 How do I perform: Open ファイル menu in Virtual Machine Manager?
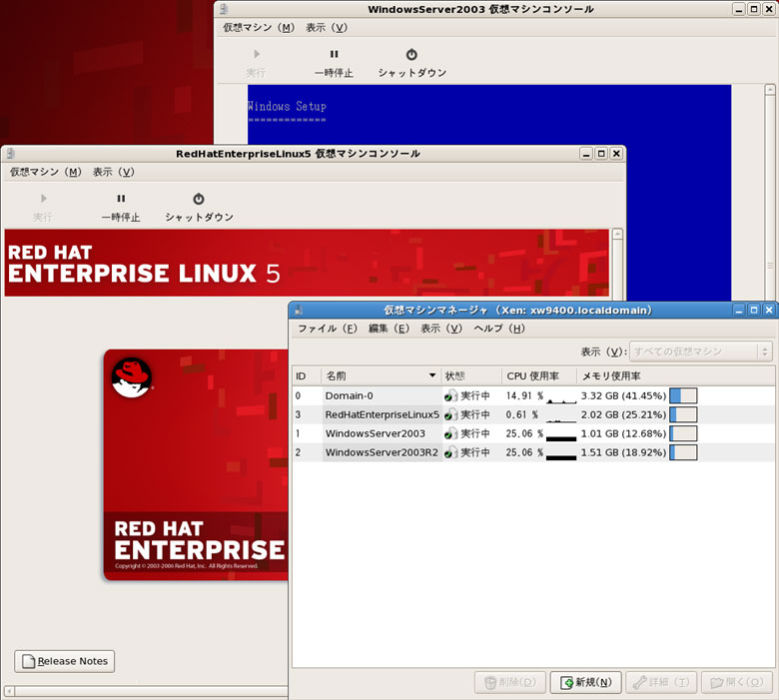(x=327, y=329)
